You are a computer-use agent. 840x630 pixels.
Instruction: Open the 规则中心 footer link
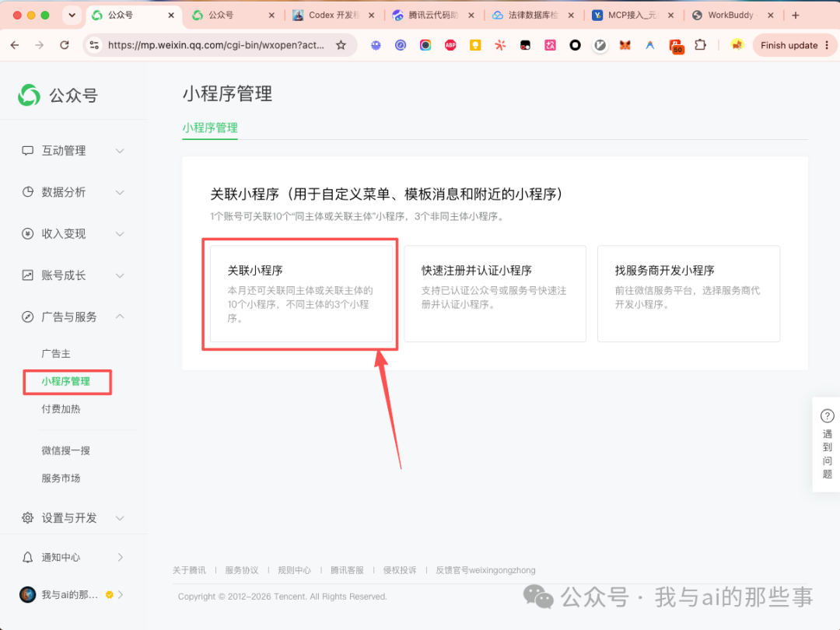(294, 570)
